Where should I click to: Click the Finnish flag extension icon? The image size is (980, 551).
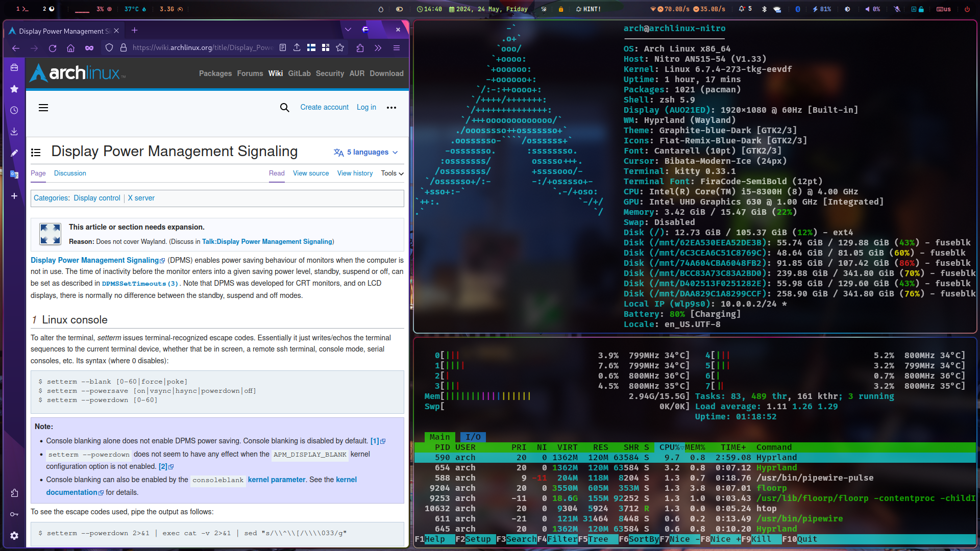coord(311,48)
